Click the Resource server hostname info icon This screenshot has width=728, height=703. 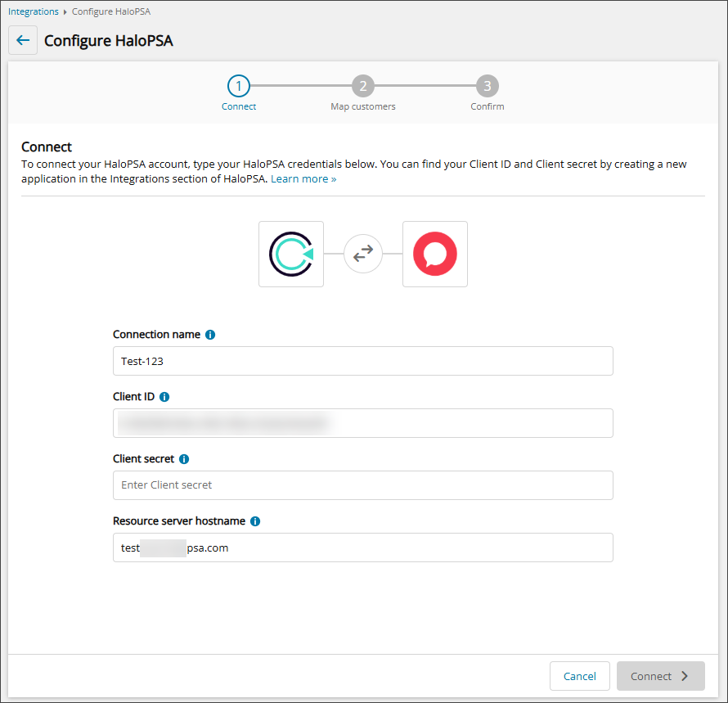pos(255,521)
